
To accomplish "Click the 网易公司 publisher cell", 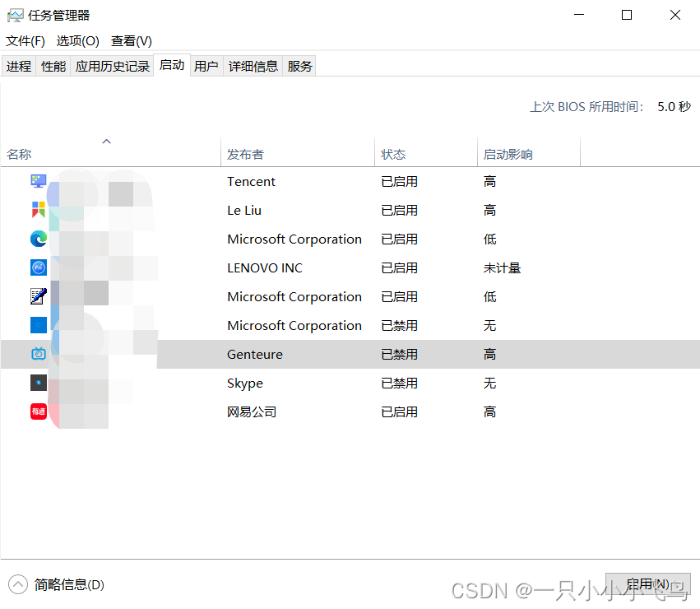I will point(252,411).
